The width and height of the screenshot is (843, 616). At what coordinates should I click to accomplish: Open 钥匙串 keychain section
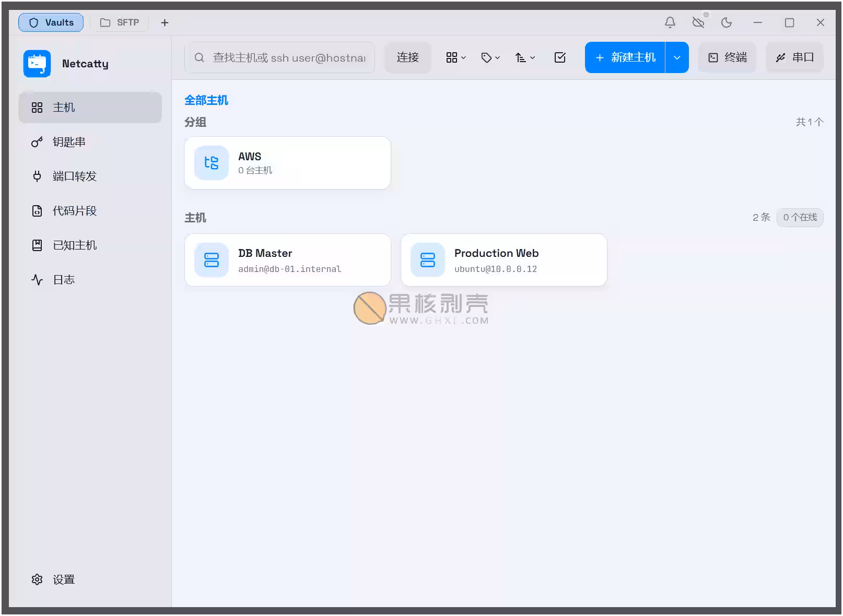(x=90, y=142)
